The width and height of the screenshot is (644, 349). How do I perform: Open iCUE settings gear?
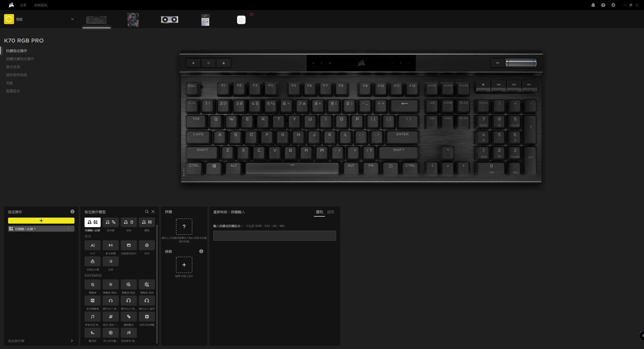pyautogui.click(x=613, y=5)
